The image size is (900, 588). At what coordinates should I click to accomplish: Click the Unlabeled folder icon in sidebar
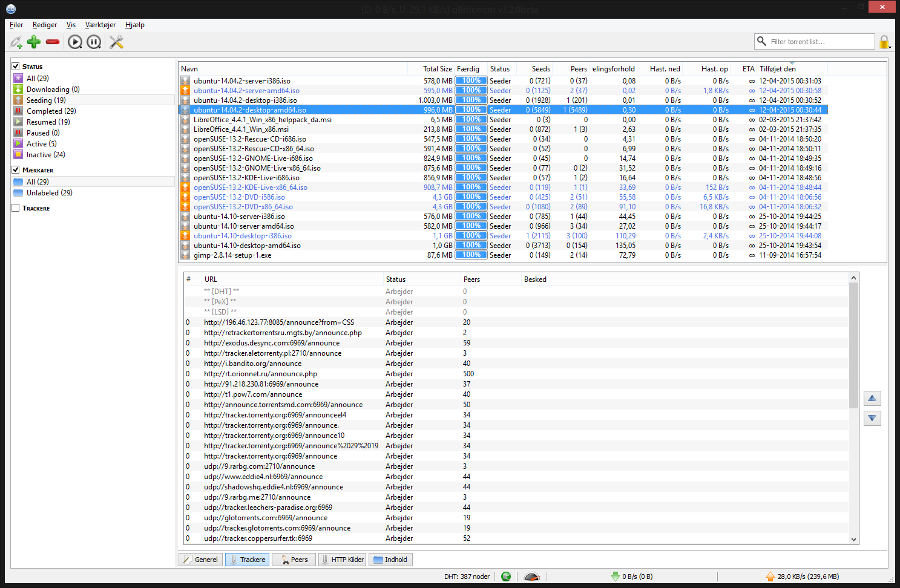(19, 192)
